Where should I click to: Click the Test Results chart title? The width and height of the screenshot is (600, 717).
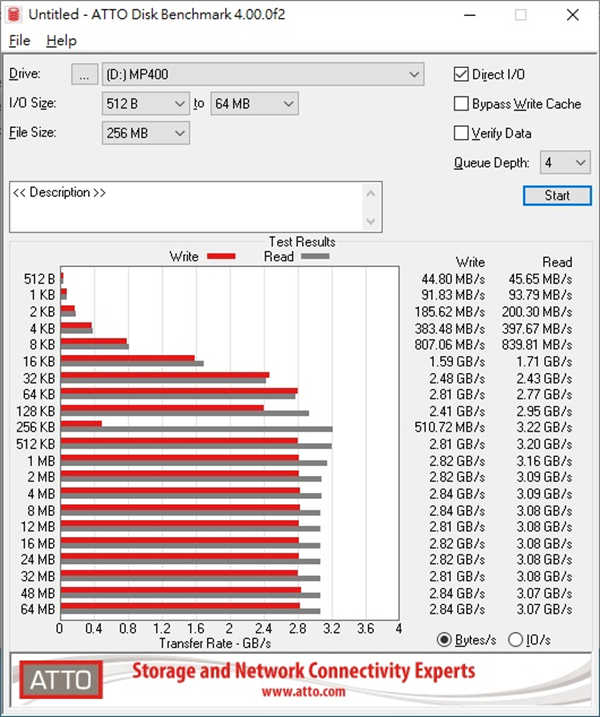302,241
